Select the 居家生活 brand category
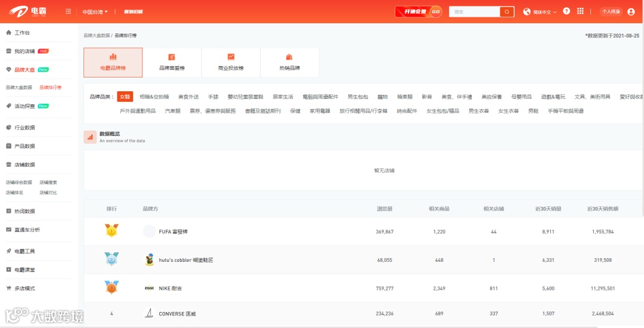The height and width of the screenshot is (328, 644). (283, 97)
